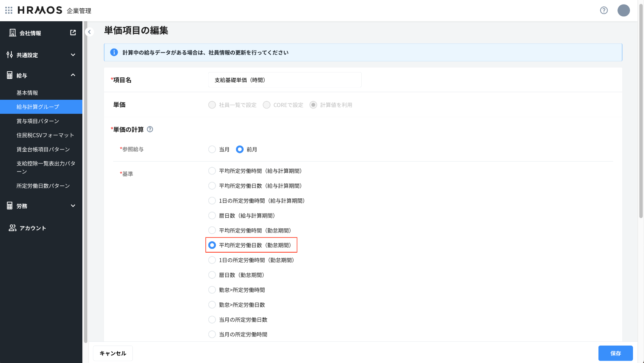644x363 pixels.
Task: Open the app launcher grid icon
Action: click(x=9, y=10)
